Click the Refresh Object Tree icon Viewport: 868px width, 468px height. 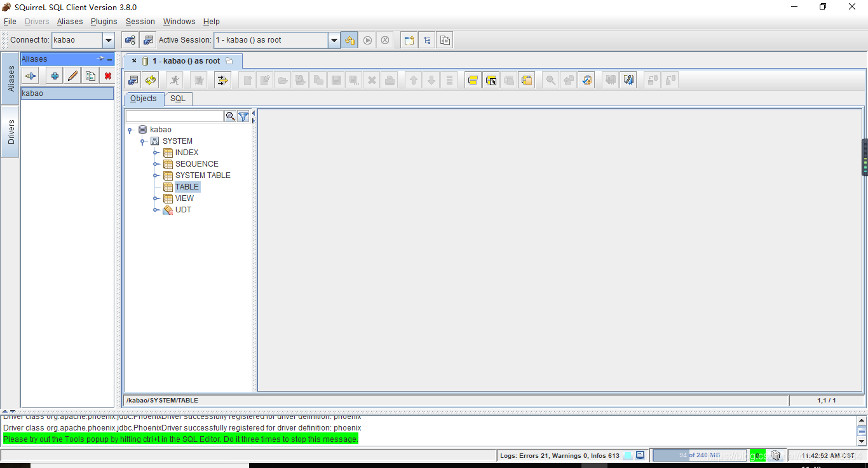point(151,79)
